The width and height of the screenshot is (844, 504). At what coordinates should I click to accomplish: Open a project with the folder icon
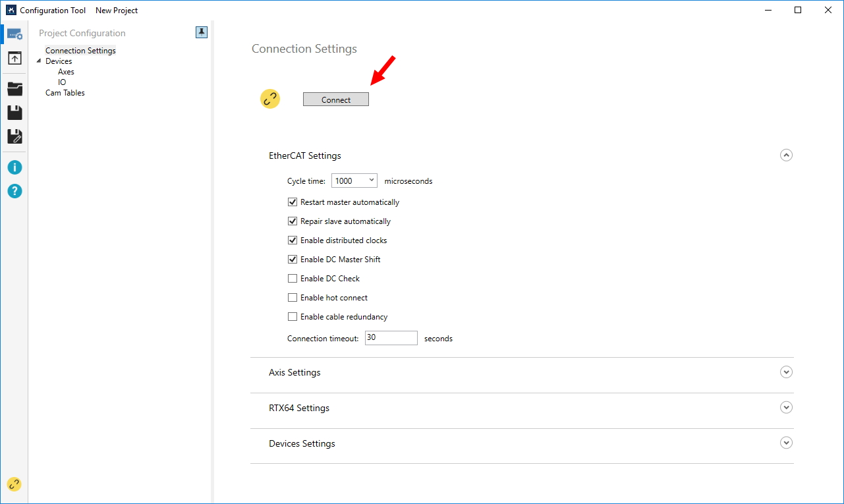coord(14,89)
